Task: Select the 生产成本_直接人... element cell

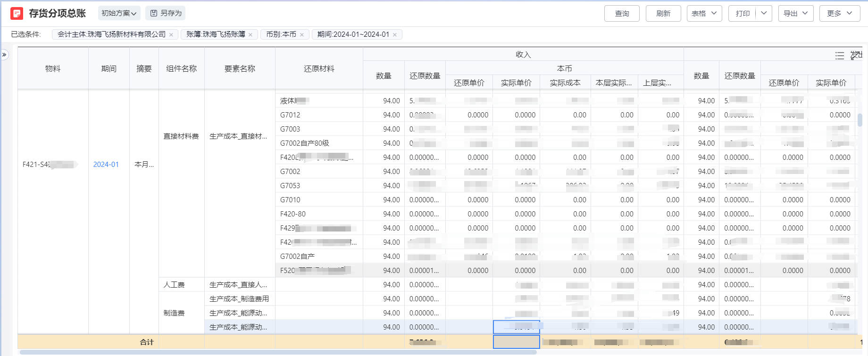Action: click(240, 285)
